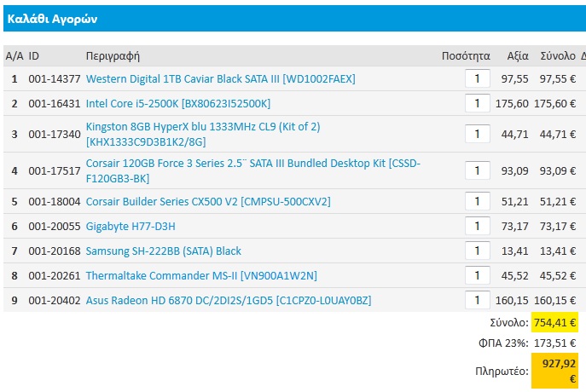Click quantity field for Corsair Force 3 row
Viewport: 586px width, 392px height.
pyautogui.click(x=478, y=170)
